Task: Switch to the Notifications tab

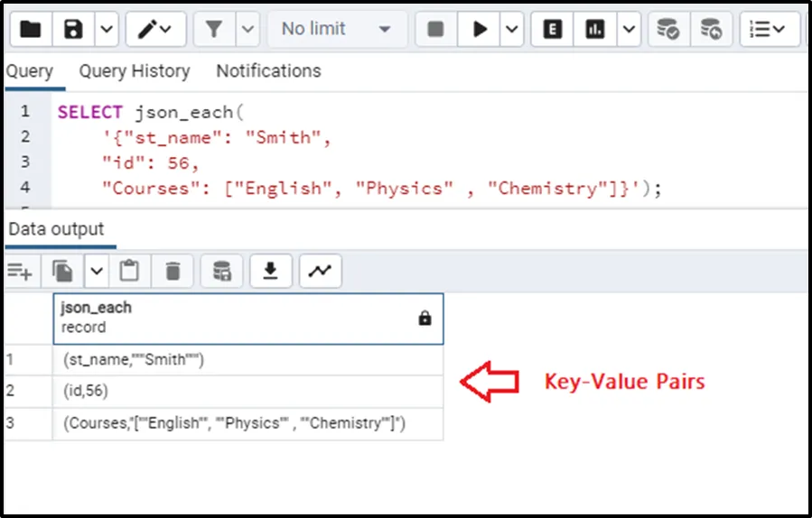Action: point(268,71)
